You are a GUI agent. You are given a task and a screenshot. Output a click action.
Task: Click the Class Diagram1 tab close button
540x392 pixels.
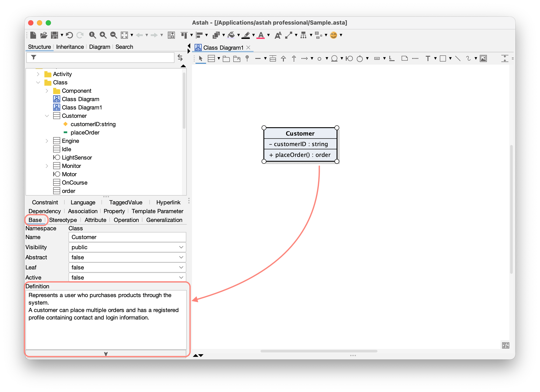pos(248,47)
